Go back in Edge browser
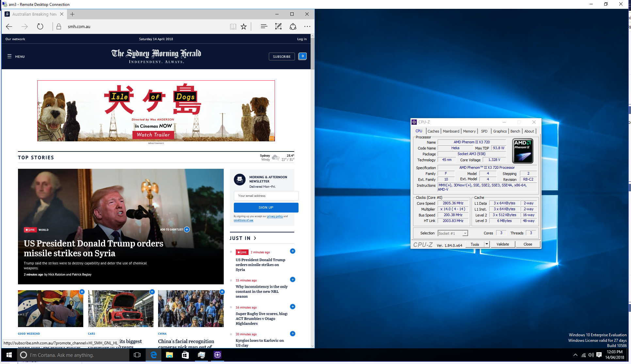Image resolution: width=631 pixels, height=364 pixels. (9, 26)
